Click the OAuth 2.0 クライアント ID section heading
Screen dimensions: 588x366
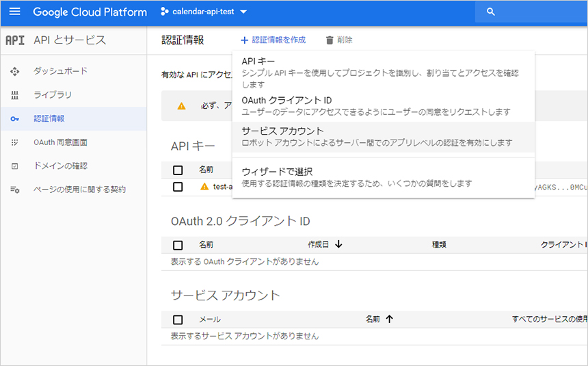coord(241,221)
